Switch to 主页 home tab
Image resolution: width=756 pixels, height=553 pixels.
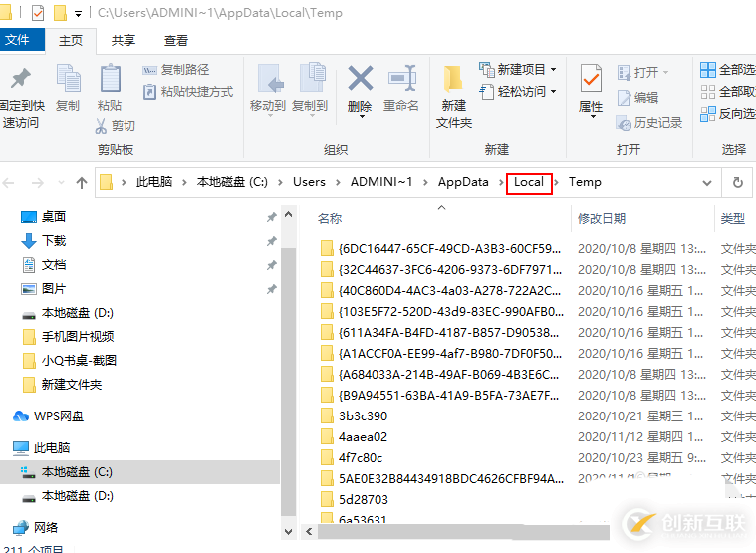[x=71, y=41]
